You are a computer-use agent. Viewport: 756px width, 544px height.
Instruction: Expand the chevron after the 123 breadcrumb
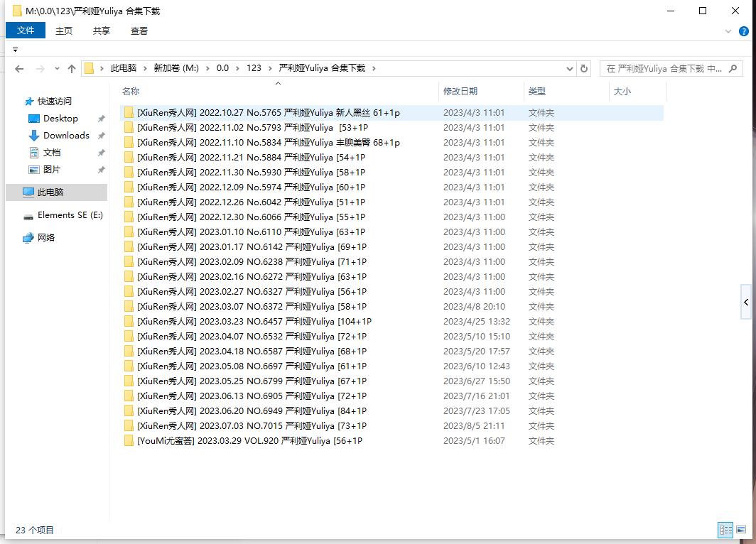[x=269, y=68]
